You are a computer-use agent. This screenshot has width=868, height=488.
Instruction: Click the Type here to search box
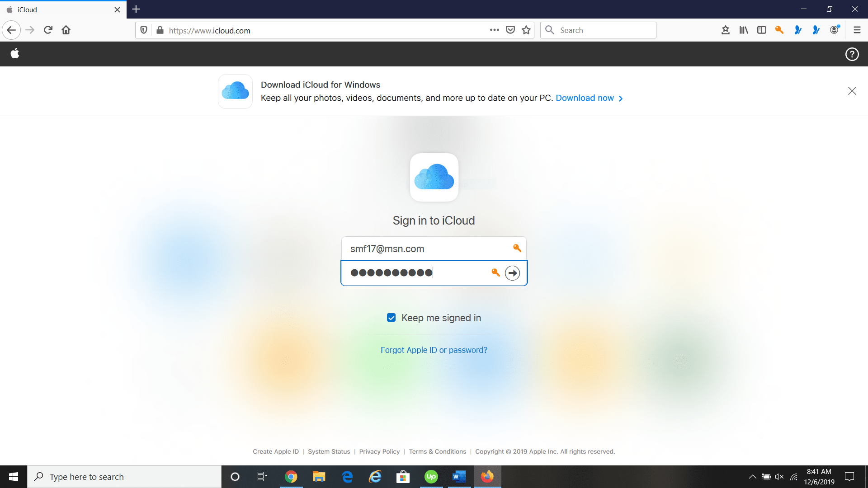point(124,477)
